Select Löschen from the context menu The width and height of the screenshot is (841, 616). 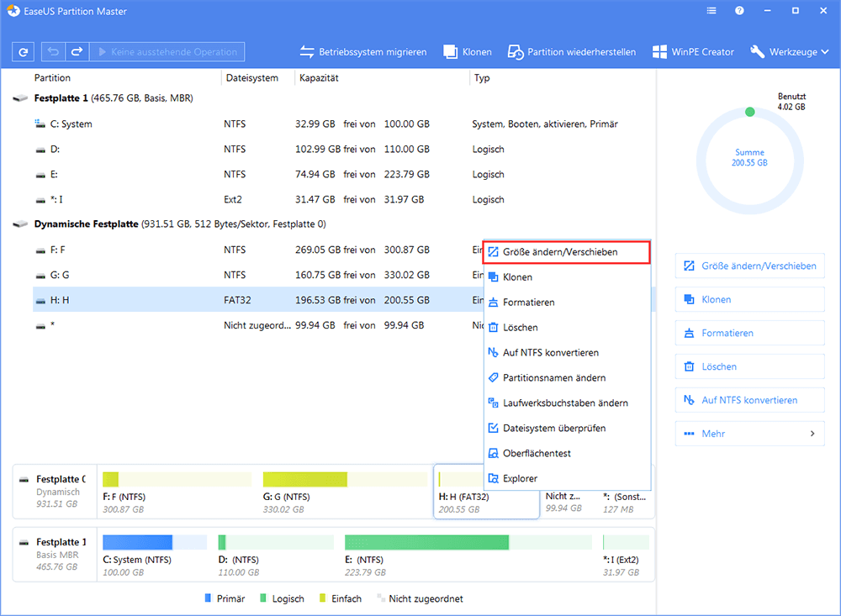point(567,328)
